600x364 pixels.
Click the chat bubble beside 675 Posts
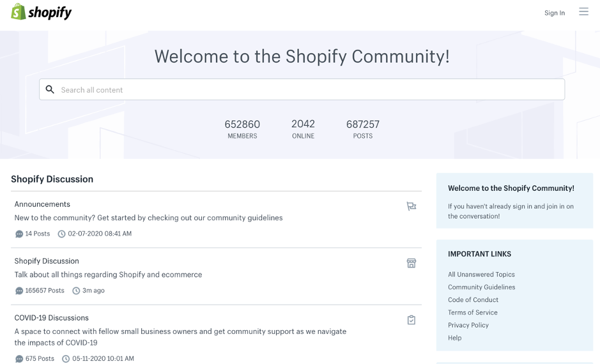[19, 359]
